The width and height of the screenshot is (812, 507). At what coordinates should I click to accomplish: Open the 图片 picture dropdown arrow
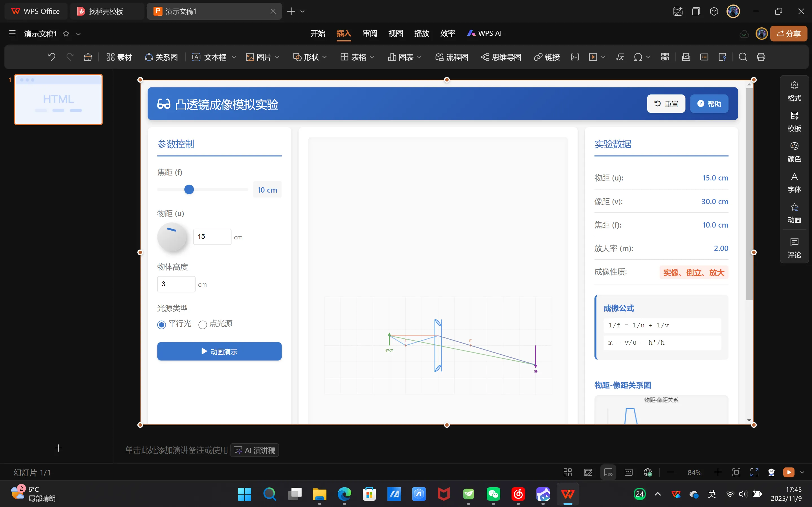pyautogui.click(x=277, y=57)
